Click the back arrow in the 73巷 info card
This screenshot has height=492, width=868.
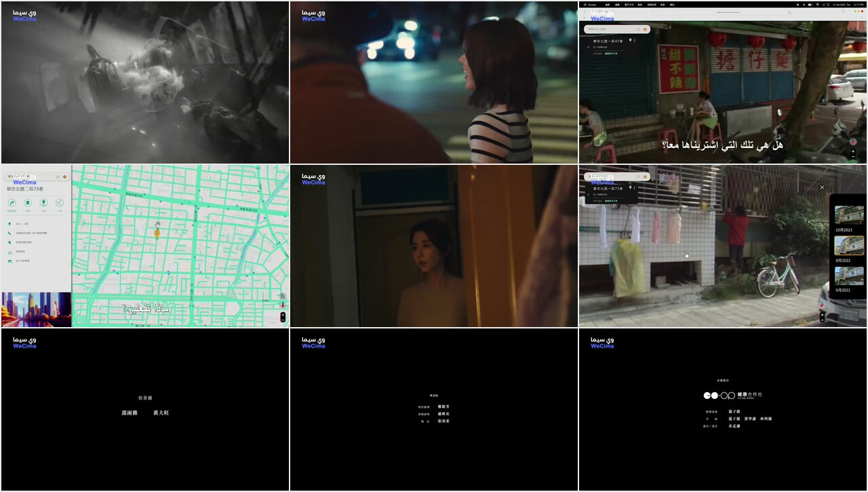coord(588,195)
